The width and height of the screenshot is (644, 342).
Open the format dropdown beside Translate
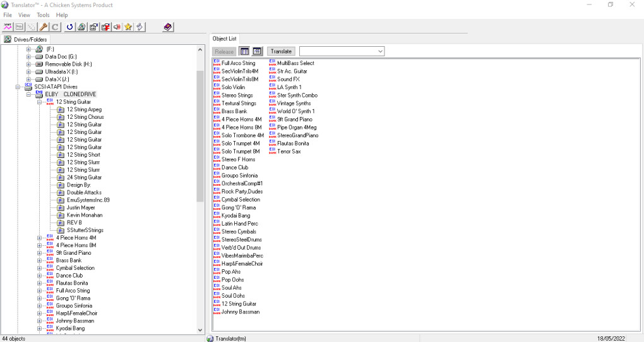coord(380,51)
